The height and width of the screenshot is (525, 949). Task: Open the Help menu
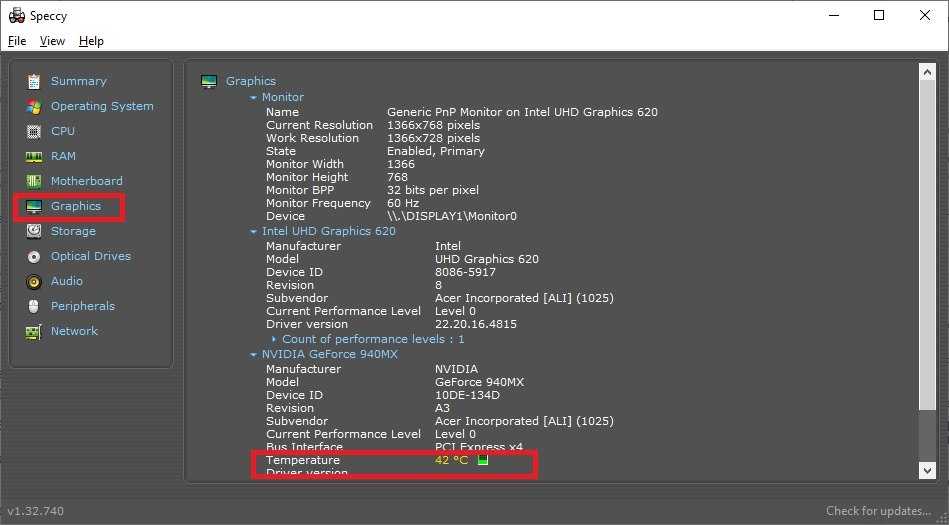pos(91,41)
